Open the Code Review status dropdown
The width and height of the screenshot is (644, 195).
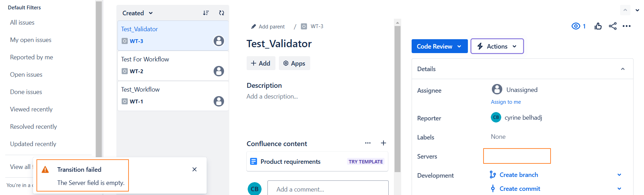tap(439, 46)
